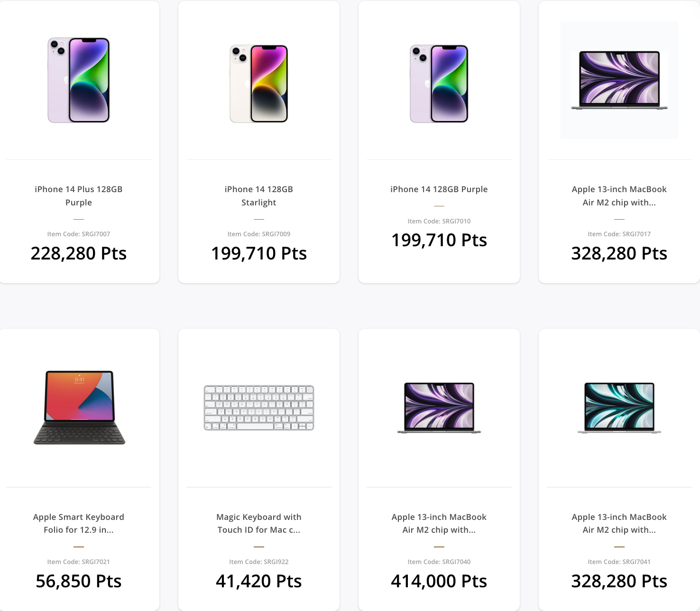Open the iPhone 14 128GB Purple title link

coord(439,189)
